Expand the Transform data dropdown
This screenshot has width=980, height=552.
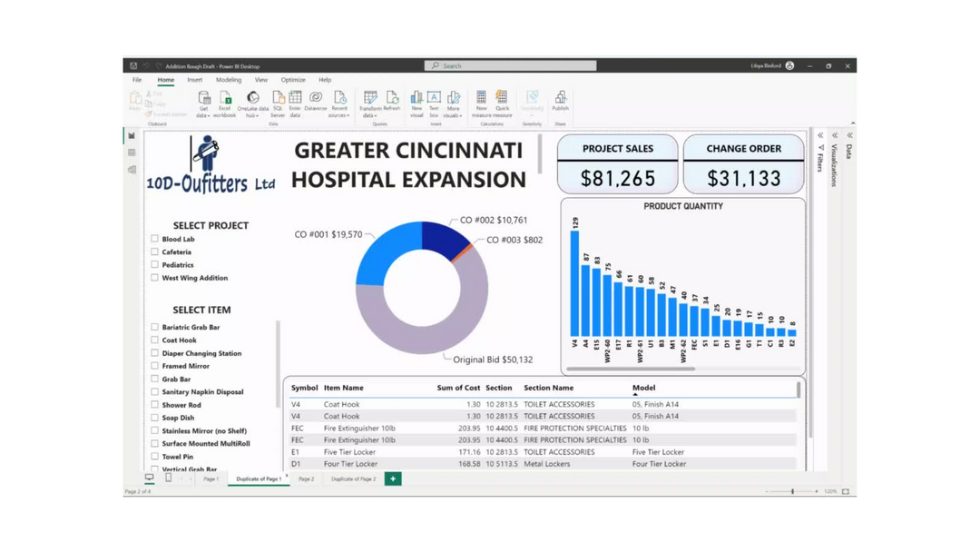click(x=370, y=115)
